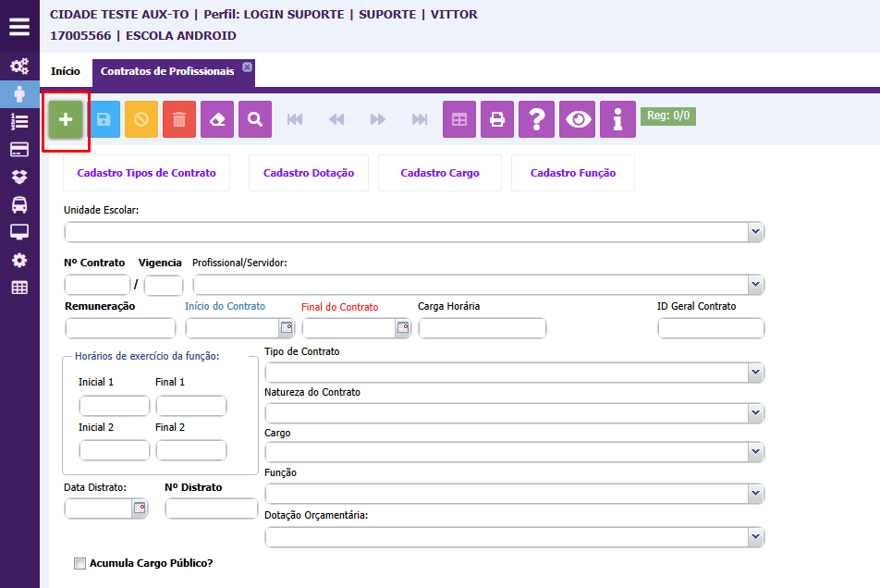This screenshot has height=588, width=880.
Task: Click the bus transport icon in sidebar
Action: pos(19,204)
